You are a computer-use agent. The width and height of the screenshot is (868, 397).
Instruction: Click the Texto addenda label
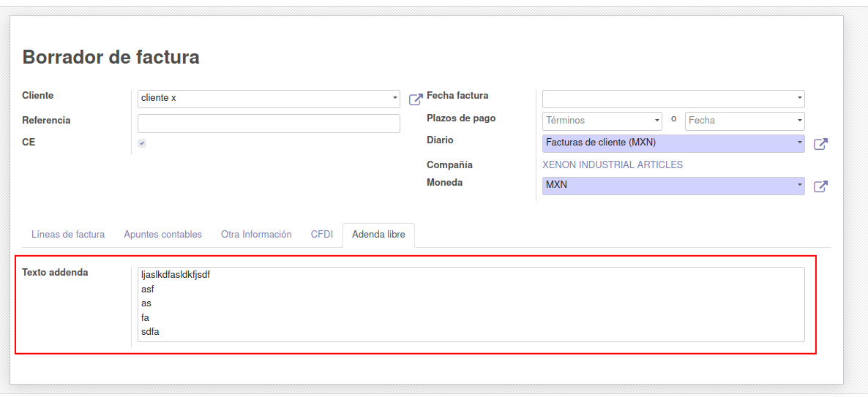point(55,272)
